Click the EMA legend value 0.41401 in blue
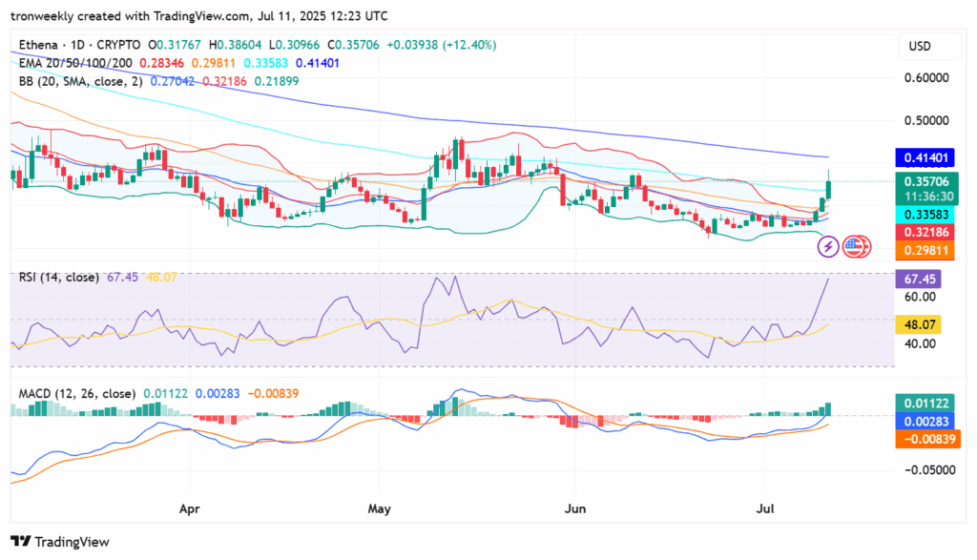 318,63
